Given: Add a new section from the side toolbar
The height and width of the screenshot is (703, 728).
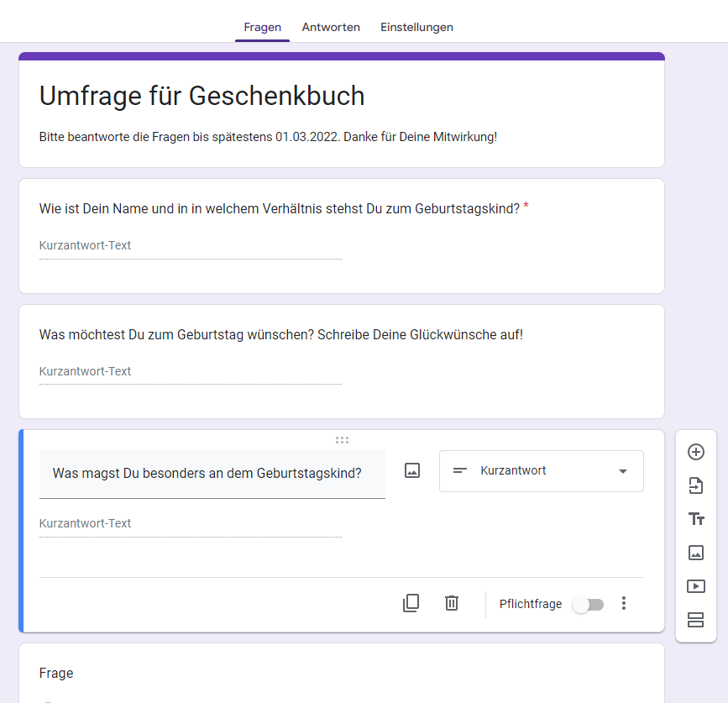Looking at the screenshot, I should coord(696,620).
